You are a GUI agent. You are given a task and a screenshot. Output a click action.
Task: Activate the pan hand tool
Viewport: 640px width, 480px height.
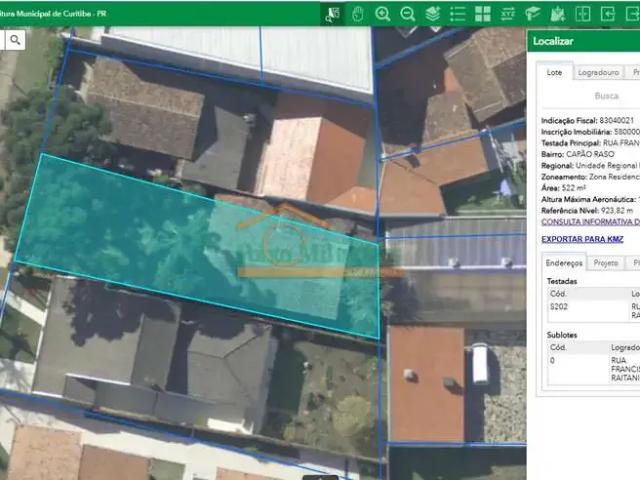pyautogui.click(x=358, y=14)
